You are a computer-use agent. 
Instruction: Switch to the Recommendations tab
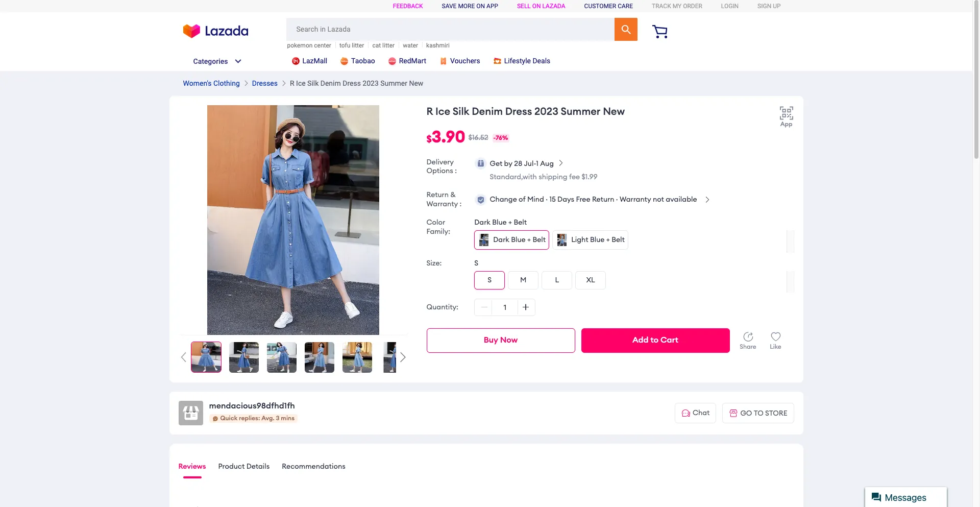pos(313,467)
